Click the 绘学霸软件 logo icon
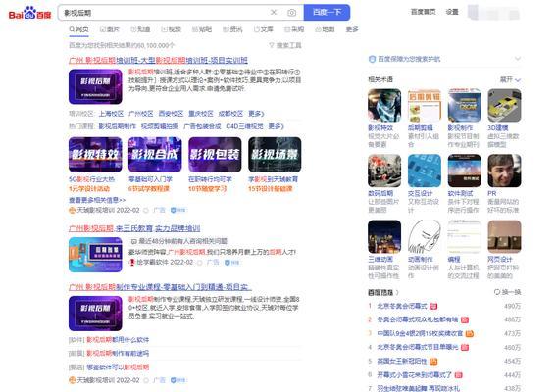 click(x=132, y=263)
